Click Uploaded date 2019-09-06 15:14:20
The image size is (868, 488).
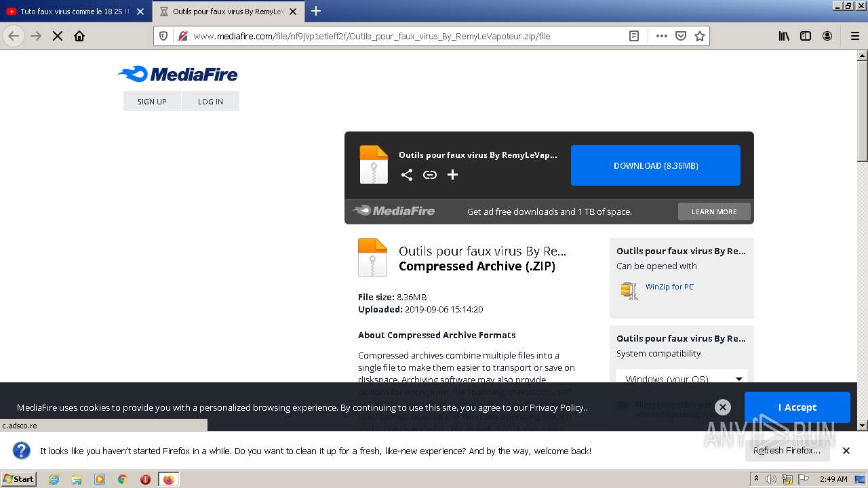click(420, 309)
